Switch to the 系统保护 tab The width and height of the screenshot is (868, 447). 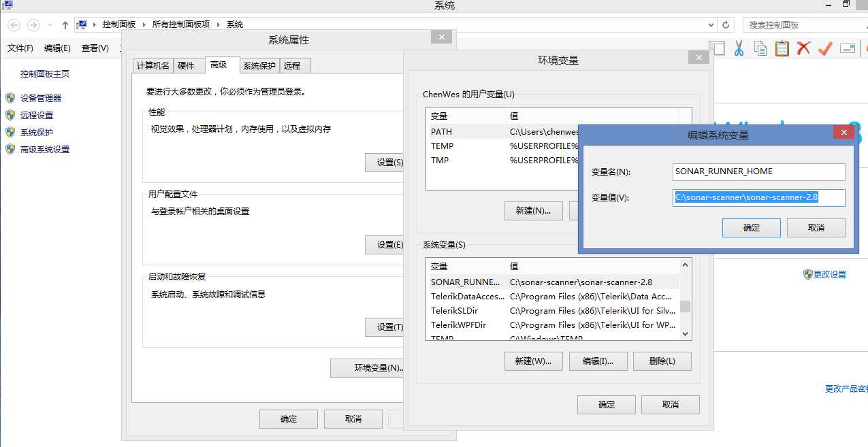coord(259,65)
